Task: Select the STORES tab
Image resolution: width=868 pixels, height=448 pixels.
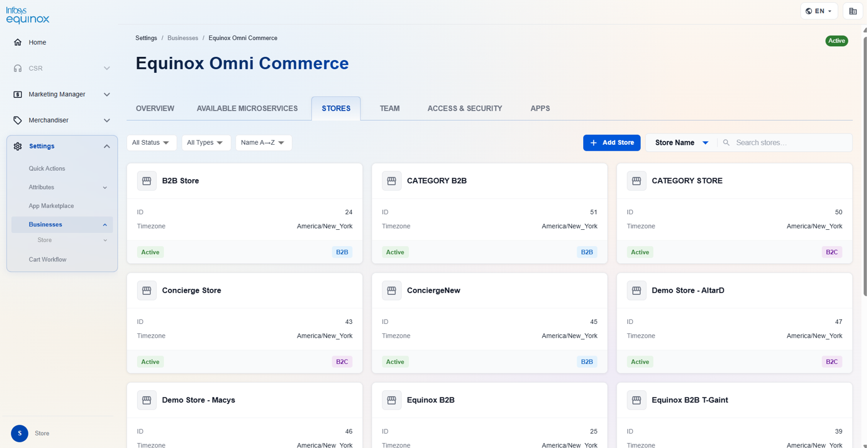Action: tap(336, 109)
